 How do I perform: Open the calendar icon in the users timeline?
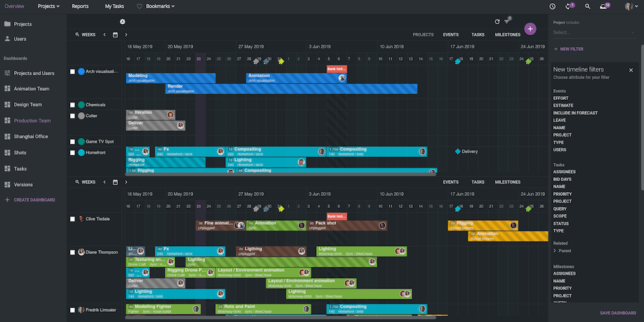115,182
